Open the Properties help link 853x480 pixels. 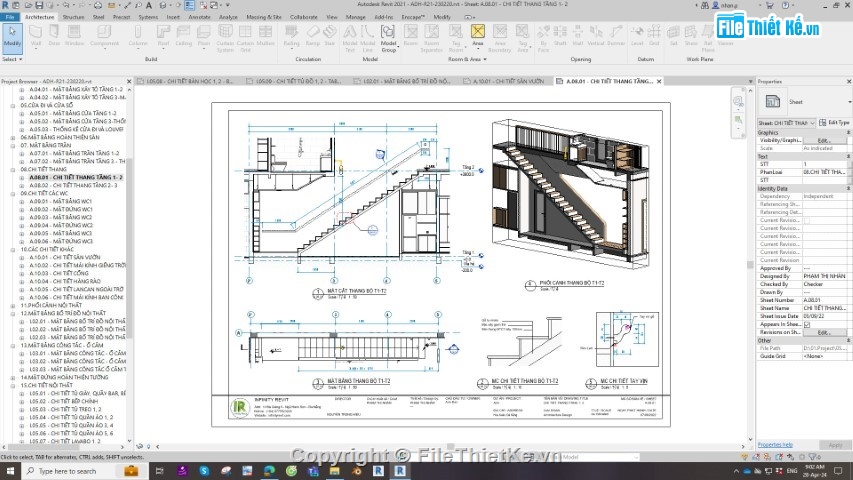[775, 445]
